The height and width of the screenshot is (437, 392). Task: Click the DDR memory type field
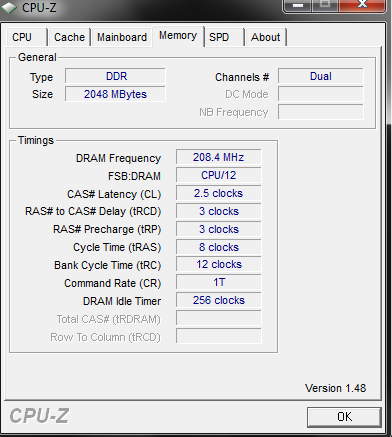coord(115,76)
